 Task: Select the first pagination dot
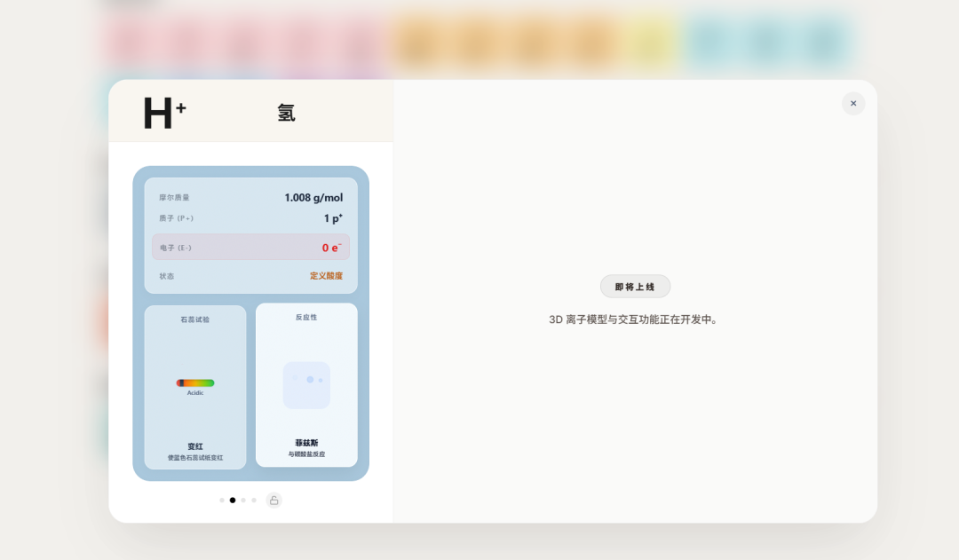pos(221,500)
